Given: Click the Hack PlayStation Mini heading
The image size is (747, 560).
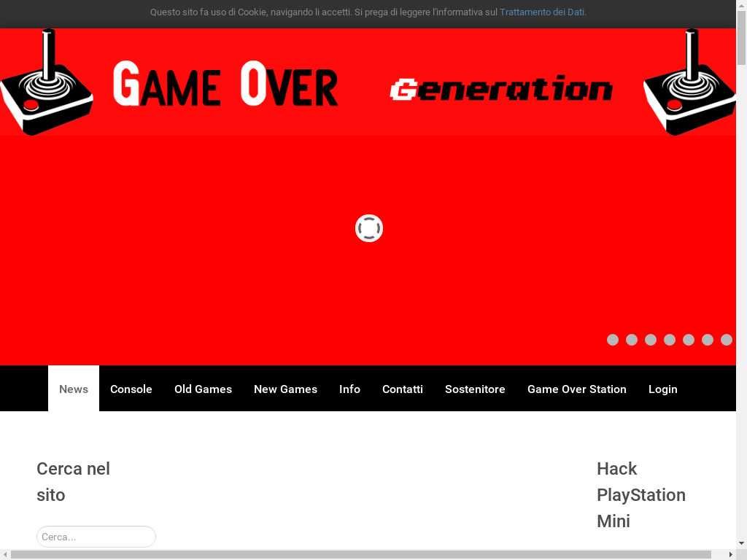Looking at the screenshot, I should point(641,495).
